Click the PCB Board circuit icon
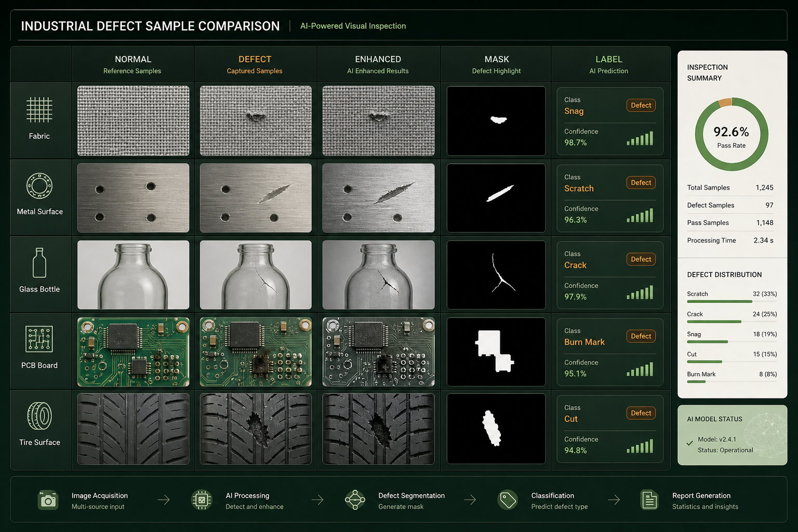Image resolution: width=798 pixels, height=532 pixels. click(x=39, y=339)
